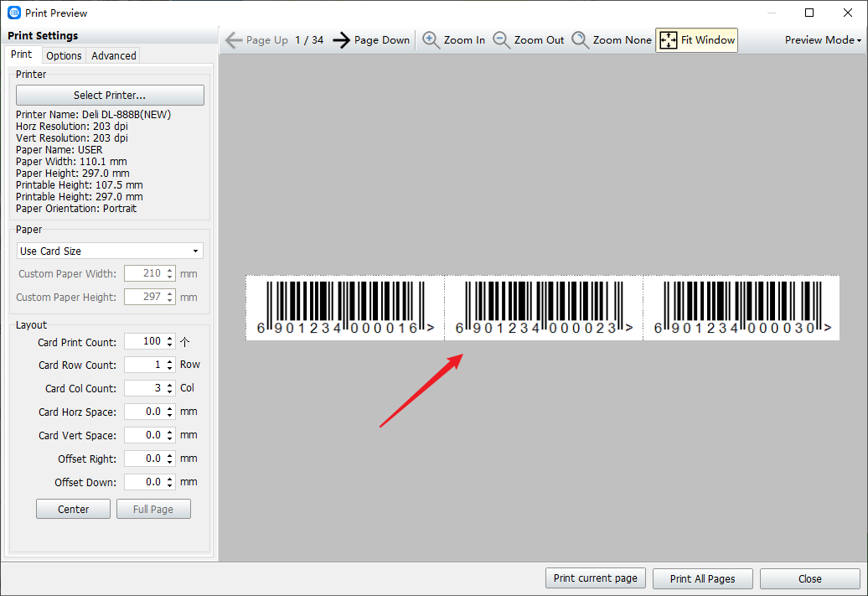Viewport: 868px width, 596px height.
Task: Select barcode label ending 000023
Action: pyautogui.click(x=544, y=308)
